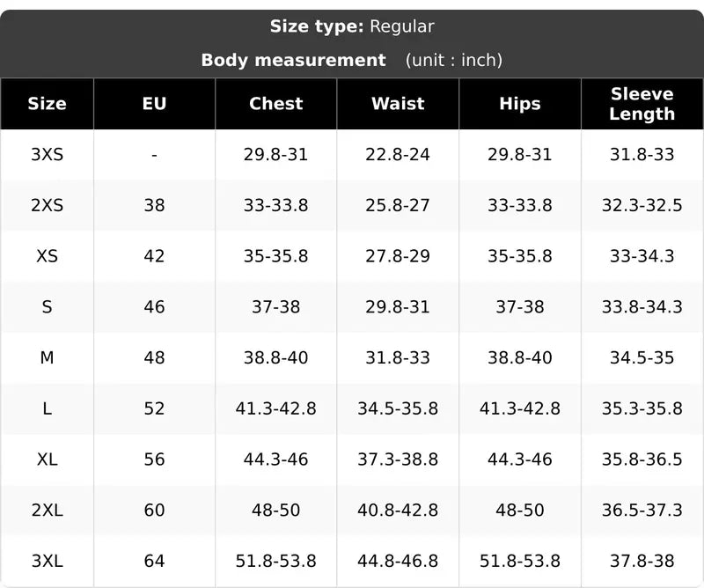Select the 3XL size row label
The height and width of the screenshot is (588, 704).
click(x=48, y=561)
